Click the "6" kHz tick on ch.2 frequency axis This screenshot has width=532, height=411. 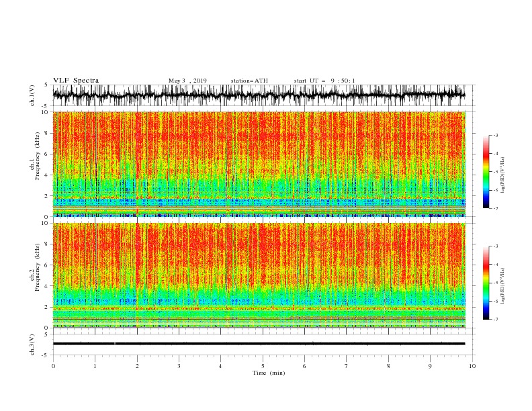[x=47, y=265]
